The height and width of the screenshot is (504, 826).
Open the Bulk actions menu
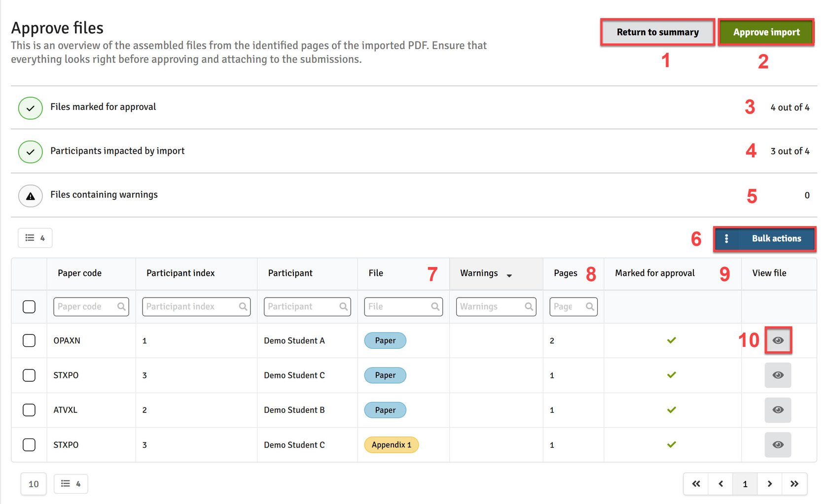764,239
